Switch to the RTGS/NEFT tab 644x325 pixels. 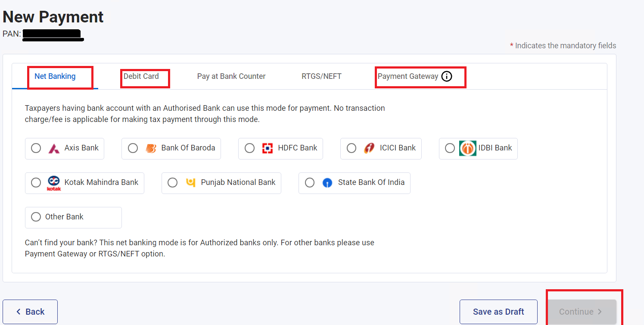tap(321, 76)
